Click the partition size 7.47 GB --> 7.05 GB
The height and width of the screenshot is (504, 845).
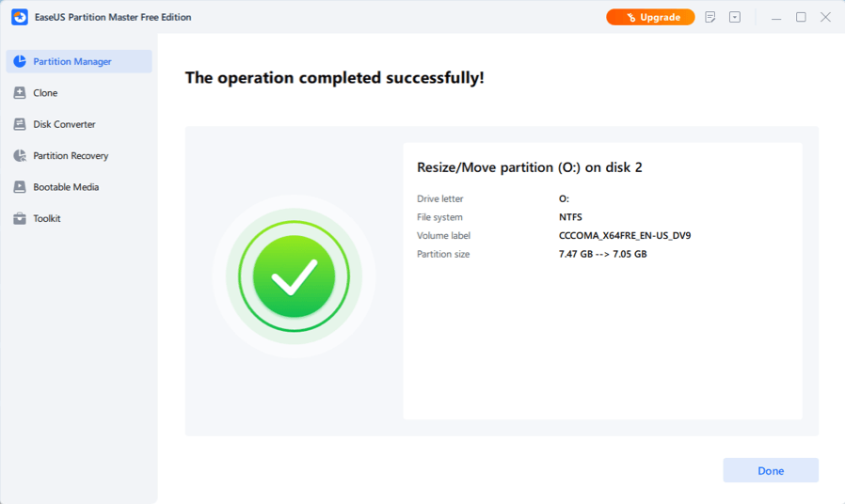coord(602,255)
